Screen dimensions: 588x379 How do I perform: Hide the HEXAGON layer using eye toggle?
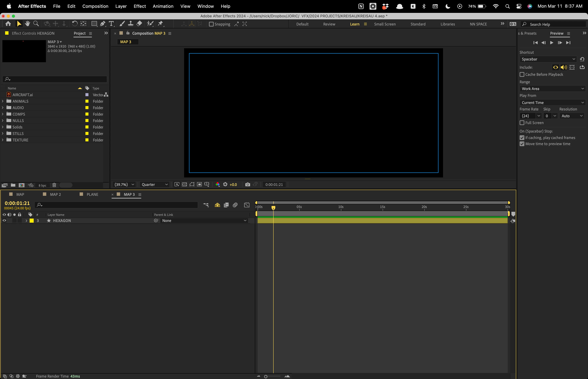coord(4,220)
